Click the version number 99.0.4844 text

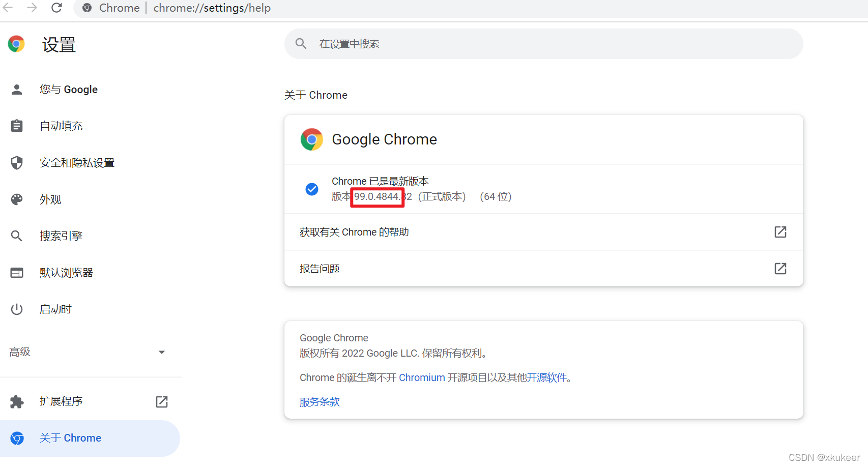[x=377, y=197]
